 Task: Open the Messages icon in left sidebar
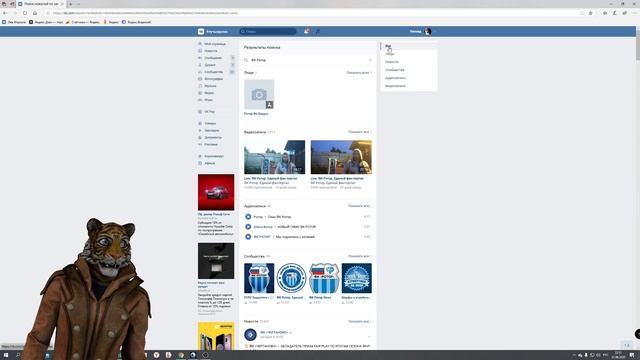[200, 58]
